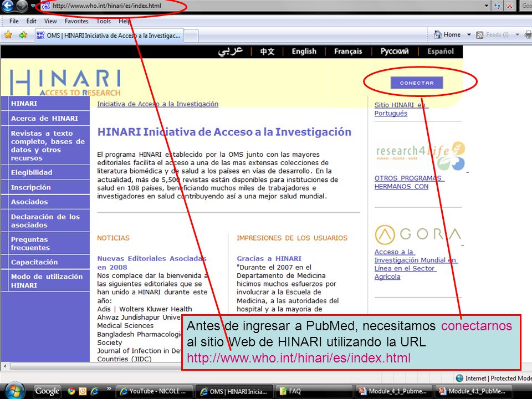Open Nuevas Editoriales Asociadas en 2008 article

152,263
